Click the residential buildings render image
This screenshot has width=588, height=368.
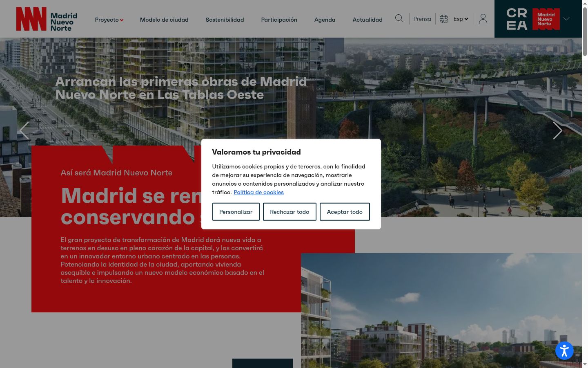pos(441,310)
